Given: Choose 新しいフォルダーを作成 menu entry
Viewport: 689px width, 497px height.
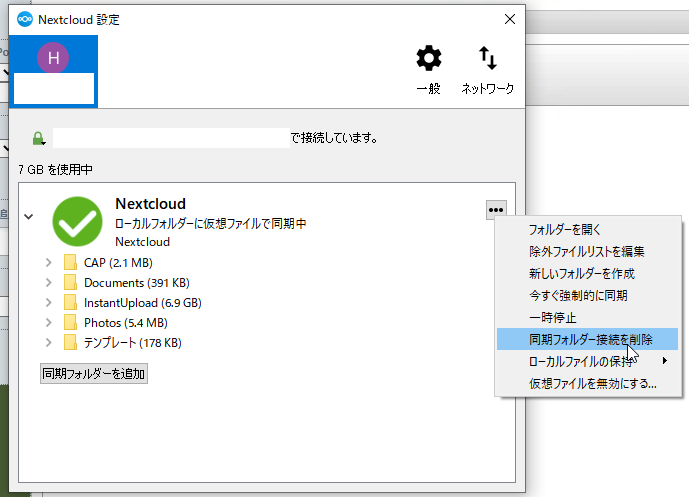Looking at the screenshot, I should tap(587, 273).
